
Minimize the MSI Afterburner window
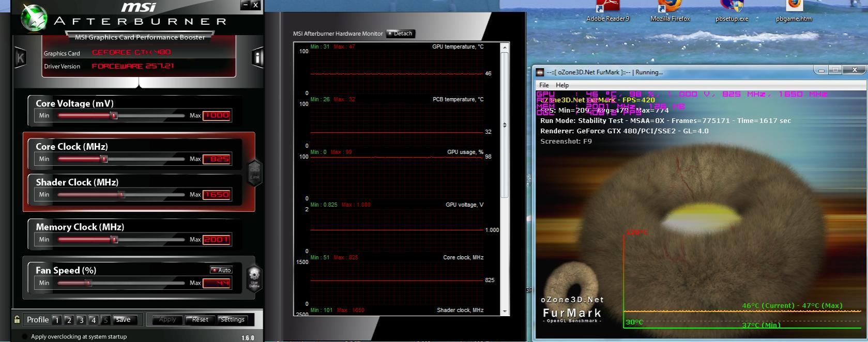click(246, 5)
